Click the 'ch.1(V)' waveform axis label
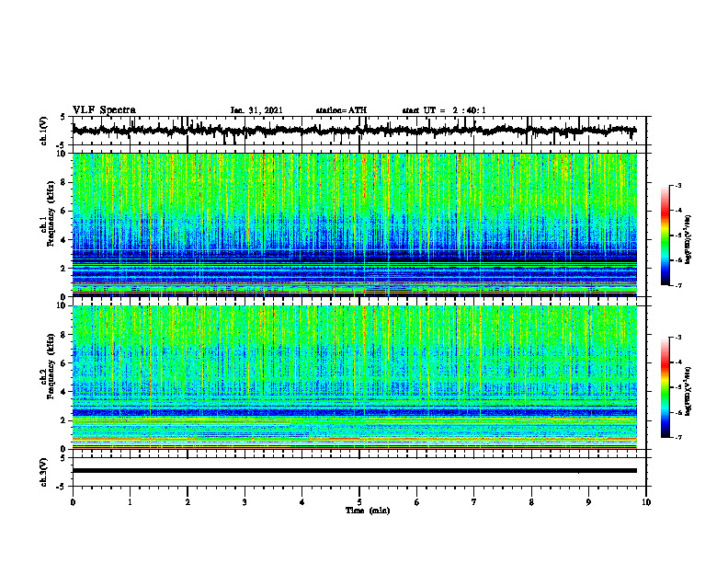Image resolution: width=728 pixels, height=563 pixels. [x=44, y=131]
